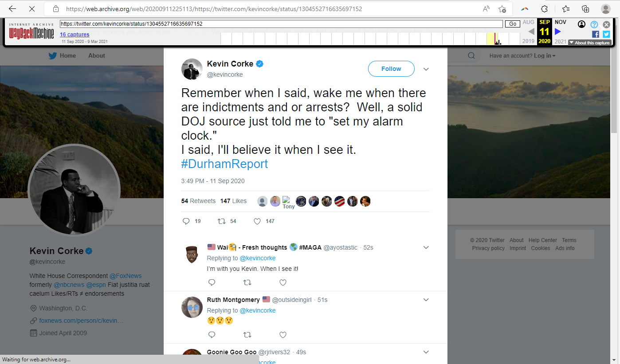620x364 pixels.
Task: Open Help Center footer link
Action: 543,240
